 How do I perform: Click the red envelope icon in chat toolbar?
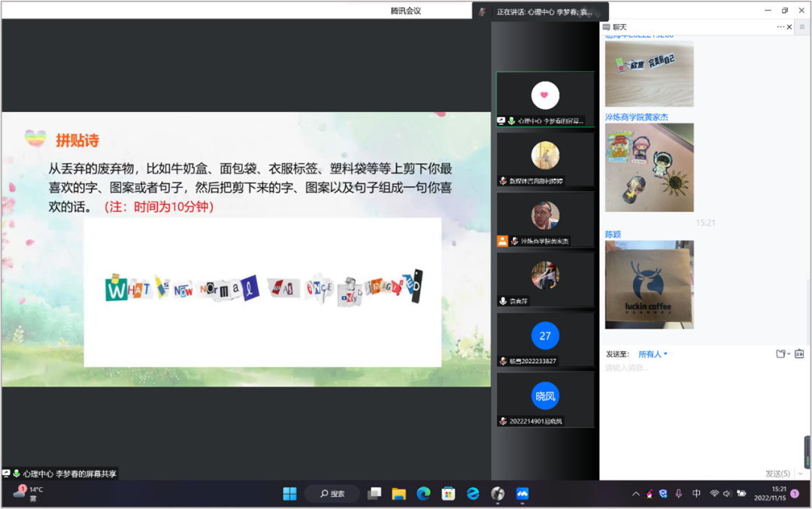[x=799, y=353]
